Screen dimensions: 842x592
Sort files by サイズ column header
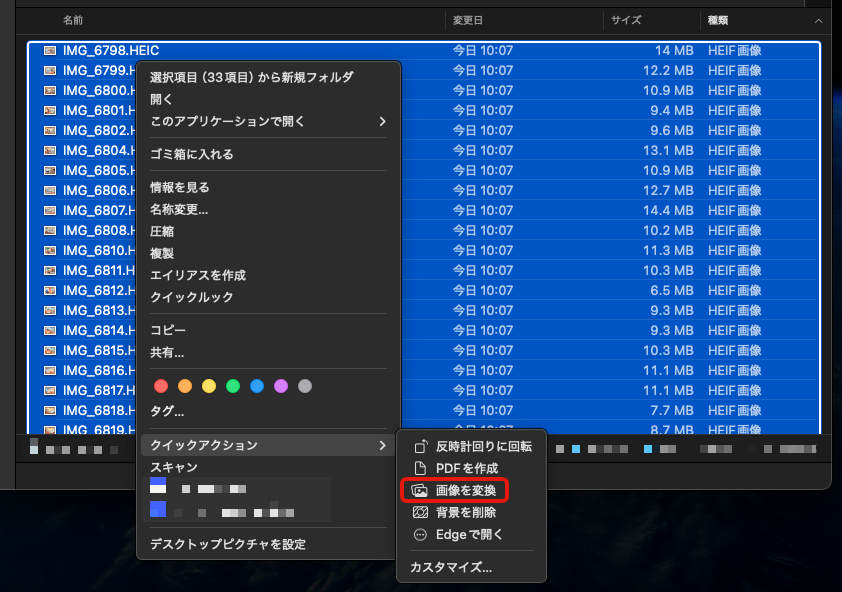pos(626,20)
